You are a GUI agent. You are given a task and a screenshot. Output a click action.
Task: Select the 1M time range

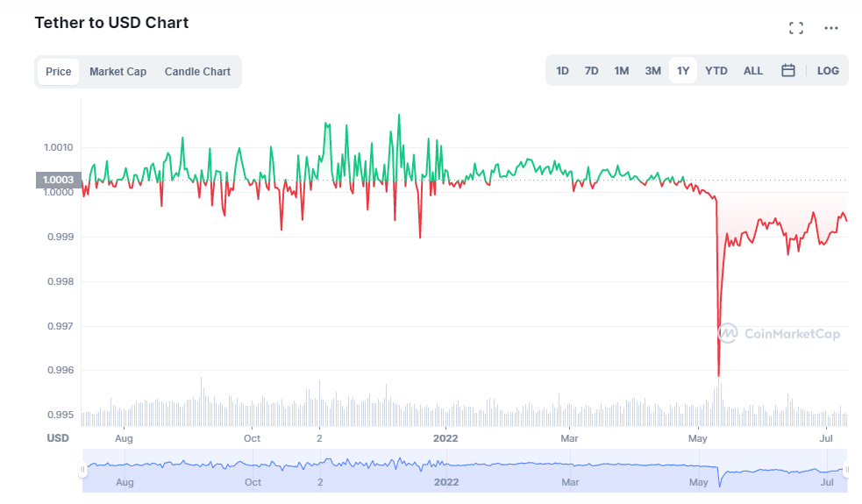(x=621, y=70)
